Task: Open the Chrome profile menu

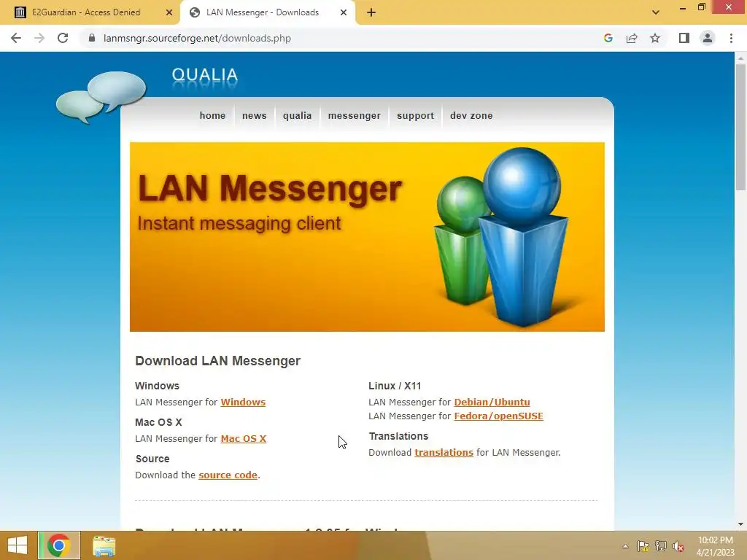Action: [x=708, y=38]
